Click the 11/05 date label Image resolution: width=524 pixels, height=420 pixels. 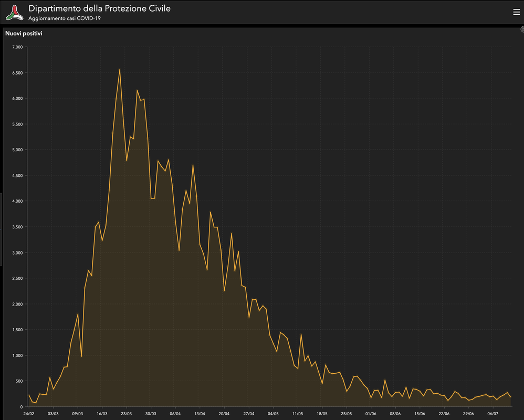pyautogui.click(x=297, y=414)
